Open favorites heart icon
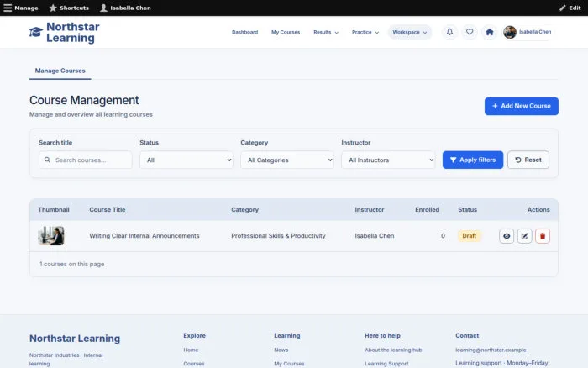588x368 pixels. point(470,32)
